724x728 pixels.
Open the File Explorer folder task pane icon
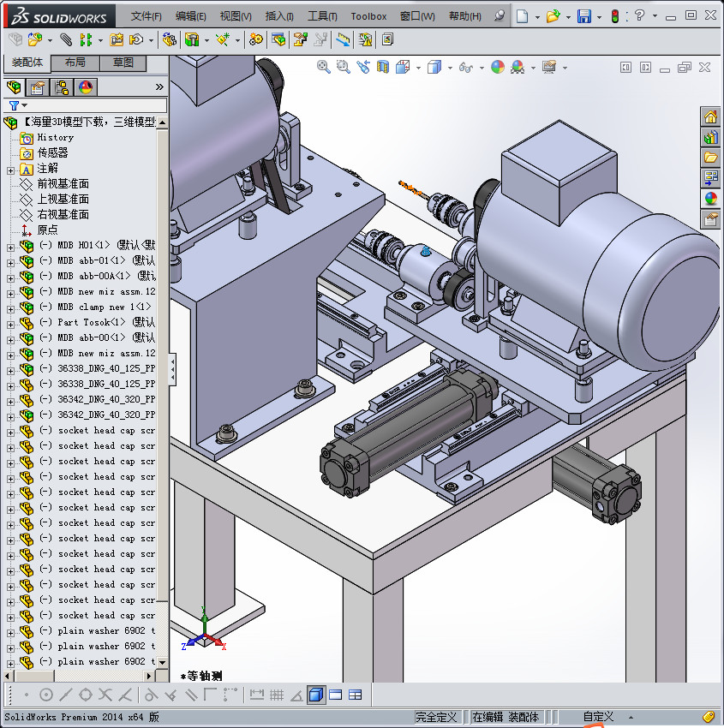[710, 158]
